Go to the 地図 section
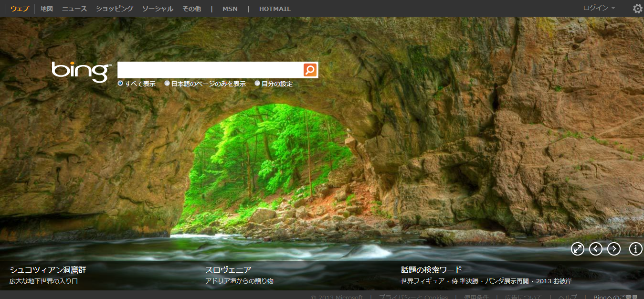 47,9
